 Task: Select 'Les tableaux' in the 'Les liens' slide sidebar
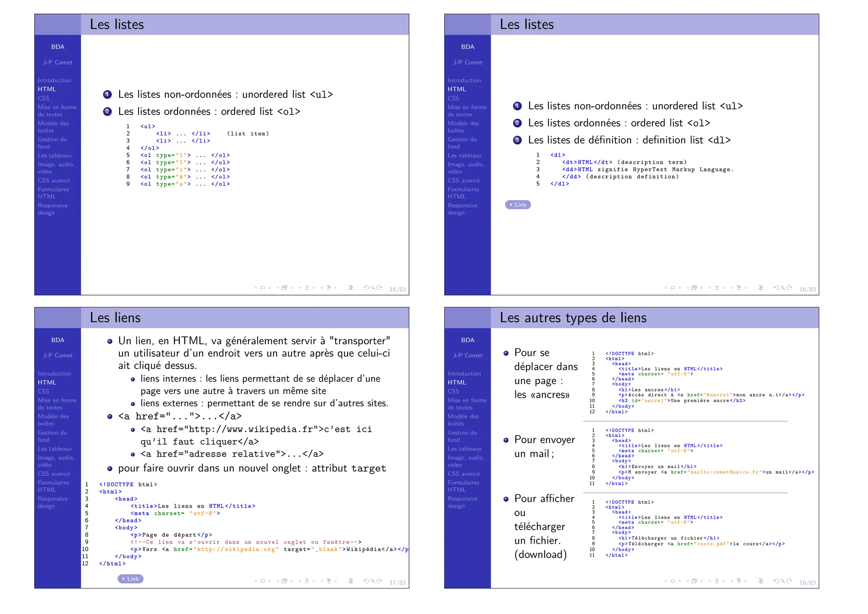pyautogui.click(x=55, y=449)
